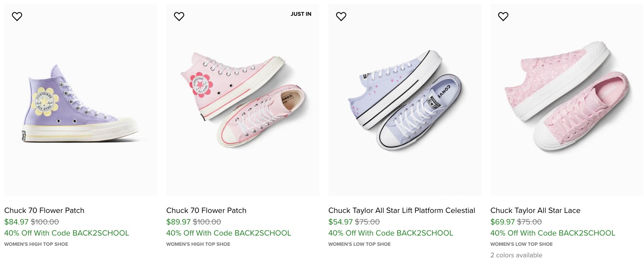The image size is (644, 268).
Task: Click BACK2SCHOOL promo under Celestial shoe
Action: point(391,233)
